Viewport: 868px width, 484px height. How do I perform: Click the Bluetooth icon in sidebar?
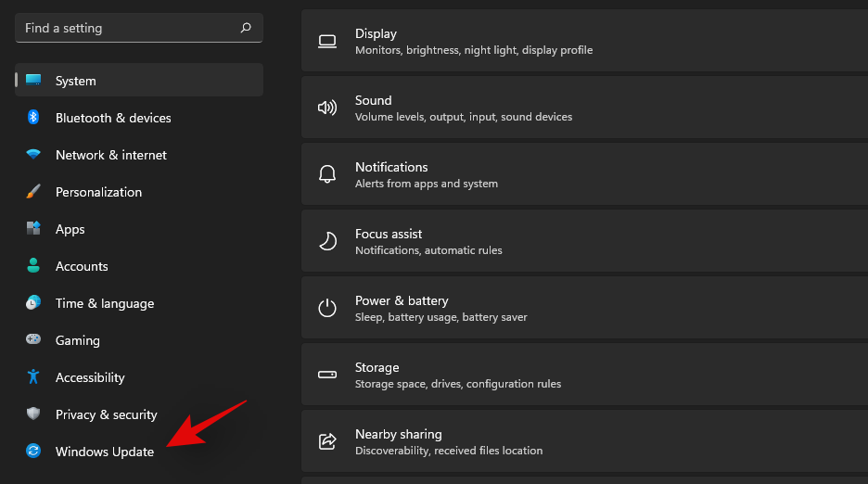coord(33,118)
